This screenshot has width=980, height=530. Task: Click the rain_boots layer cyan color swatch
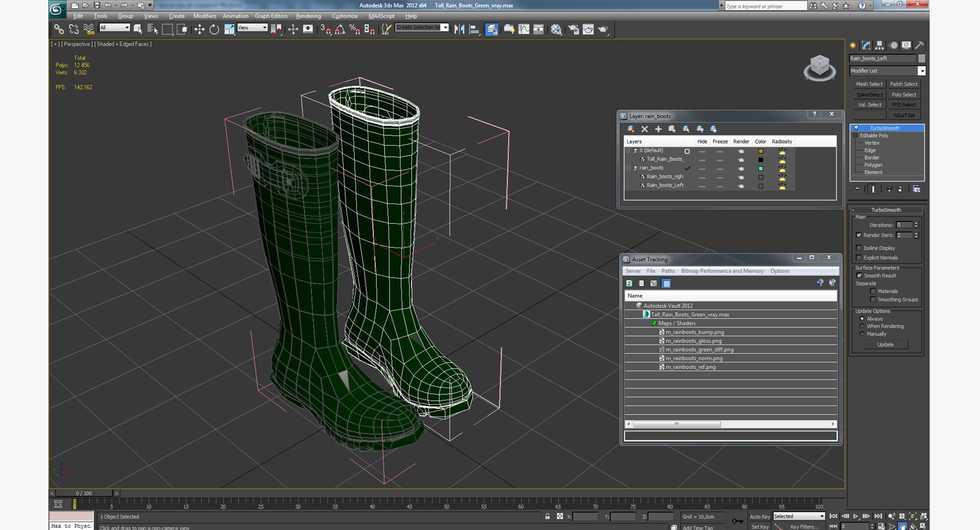coord(760,168)
